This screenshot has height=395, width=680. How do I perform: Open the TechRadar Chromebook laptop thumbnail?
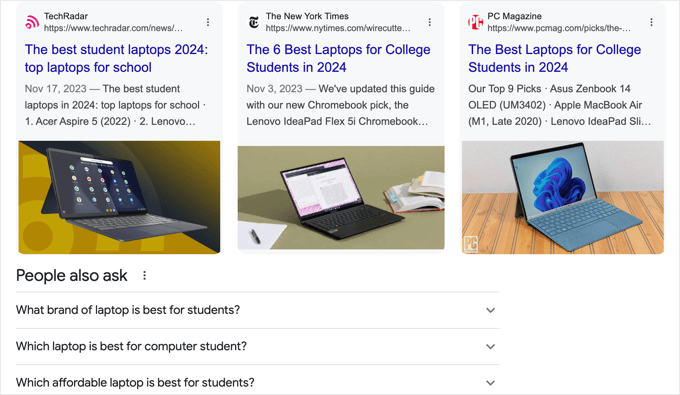coord(119,197)
